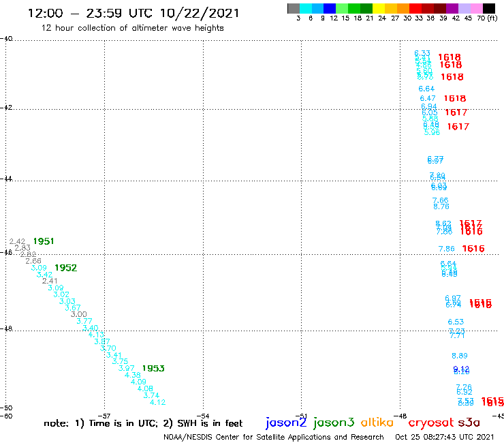The image size is (504, 443).
Task: Click the green '1953' time label
Action: pos(153,368)
